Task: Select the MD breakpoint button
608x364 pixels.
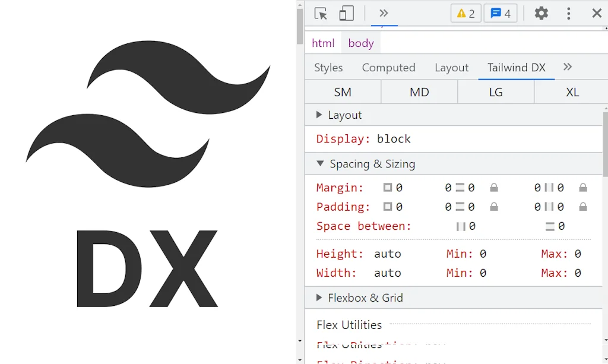Action: [419, 93]
